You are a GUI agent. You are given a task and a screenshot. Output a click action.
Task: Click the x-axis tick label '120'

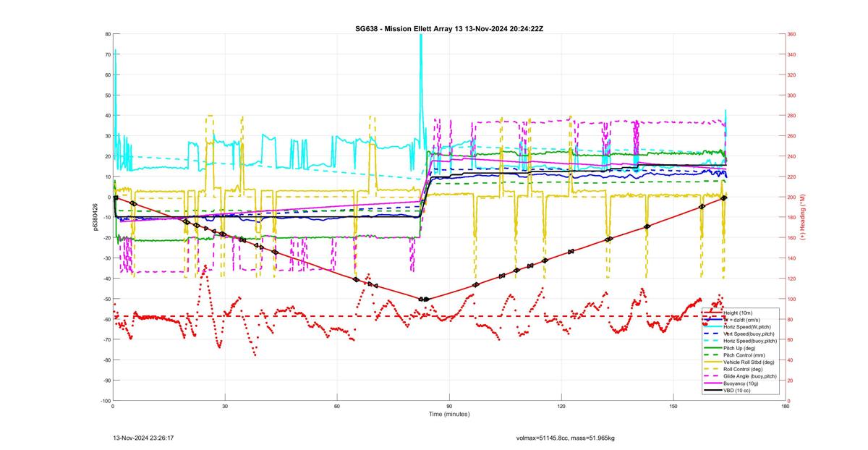tap(561, 406)
